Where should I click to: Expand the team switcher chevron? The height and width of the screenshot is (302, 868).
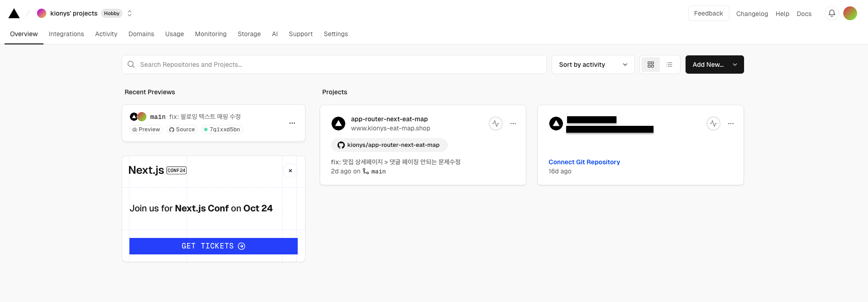pos(129,13)
